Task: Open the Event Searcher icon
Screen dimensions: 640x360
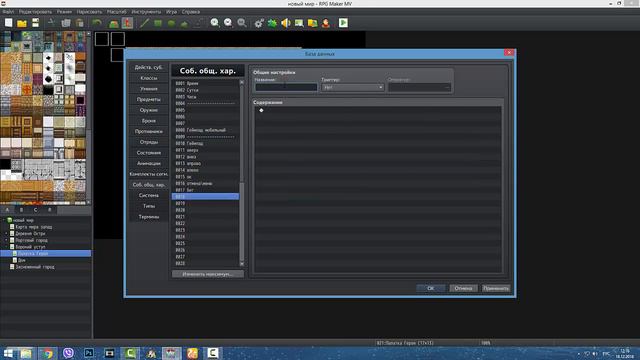Action: (299, 23)
